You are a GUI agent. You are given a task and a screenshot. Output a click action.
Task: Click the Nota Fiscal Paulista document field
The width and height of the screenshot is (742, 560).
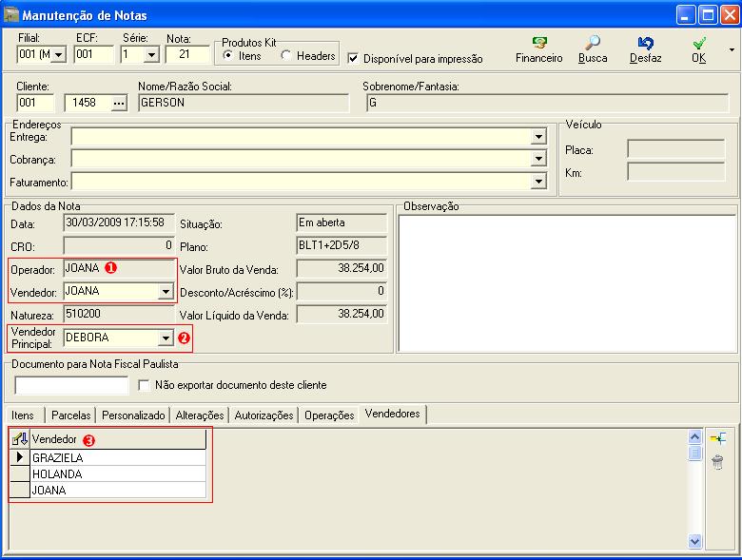coord(71,385)
